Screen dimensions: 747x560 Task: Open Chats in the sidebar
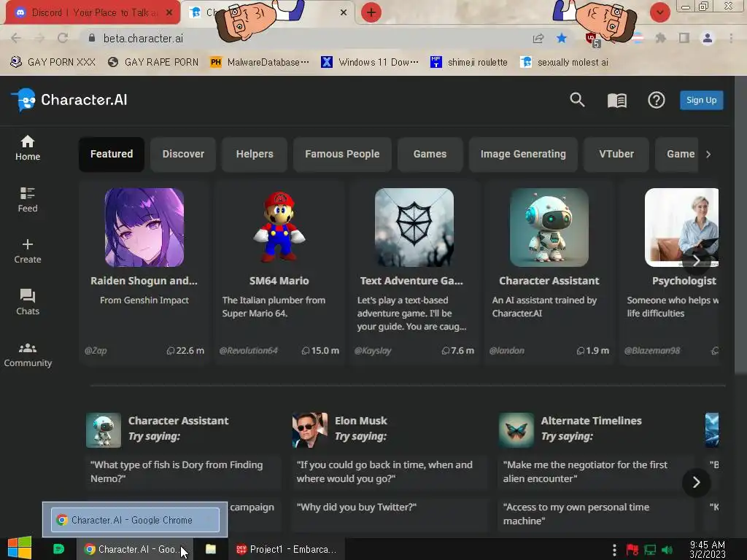28,303
